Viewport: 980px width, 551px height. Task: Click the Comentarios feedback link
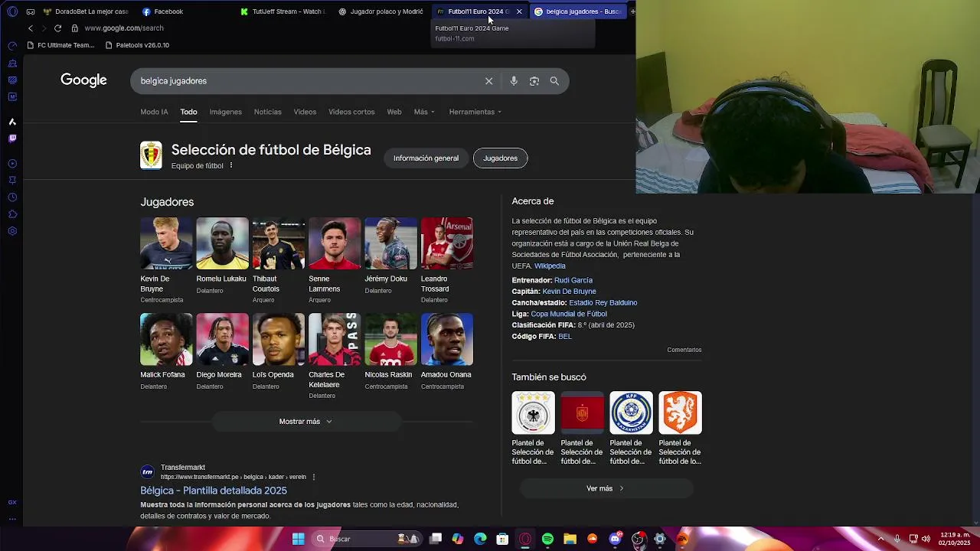[684, 350]
